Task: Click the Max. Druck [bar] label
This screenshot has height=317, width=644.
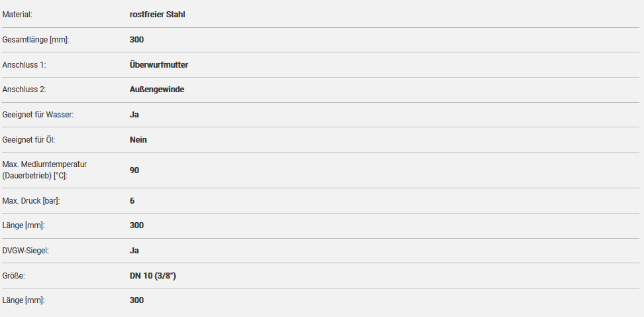Action: (31, 200)
